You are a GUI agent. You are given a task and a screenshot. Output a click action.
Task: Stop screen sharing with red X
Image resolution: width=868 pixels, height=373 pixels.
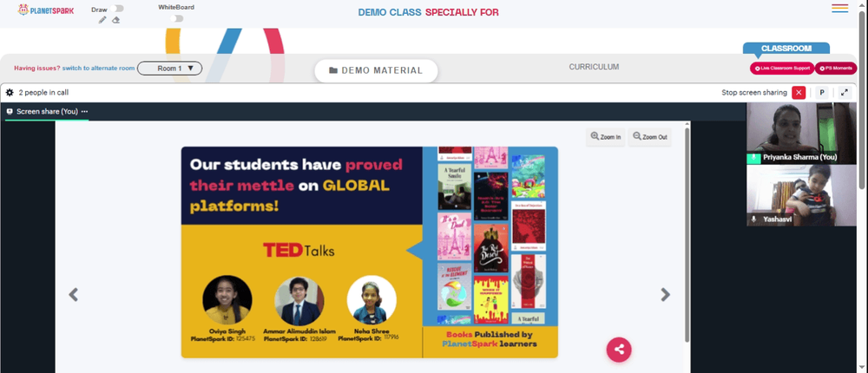(x=799, y=93)
